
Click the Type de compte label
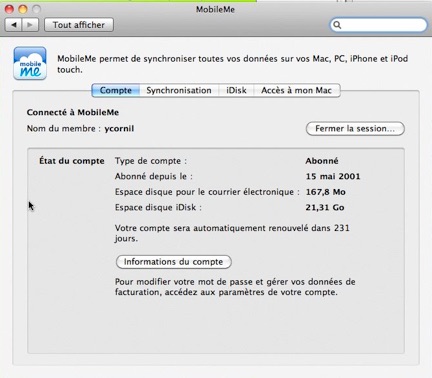click(x=151, y=161)
